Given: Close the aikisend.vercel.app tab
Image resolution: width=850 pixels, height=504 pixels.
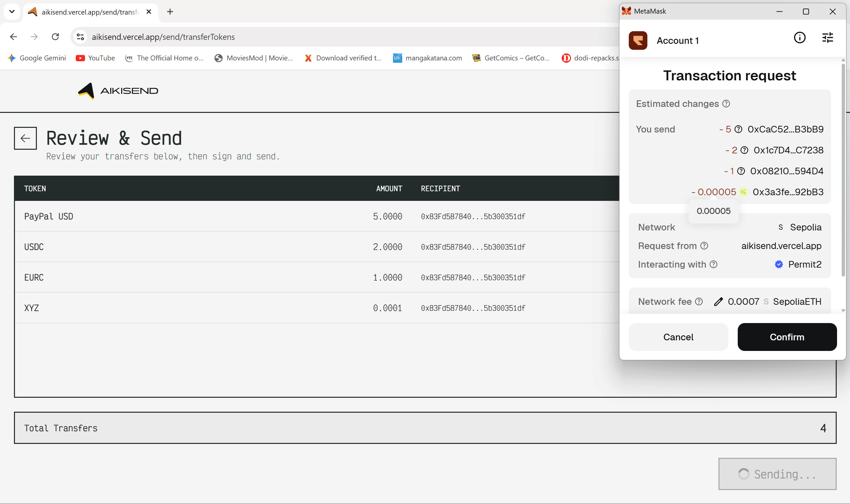Looking at the screenshot, I should 149,12.
